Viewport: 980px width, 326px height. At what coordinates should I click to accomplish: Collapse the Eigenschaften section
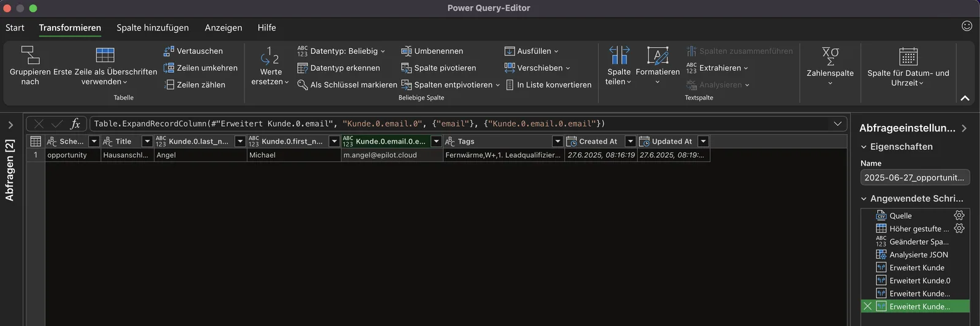pyautogui.click(x=864, y=147)
